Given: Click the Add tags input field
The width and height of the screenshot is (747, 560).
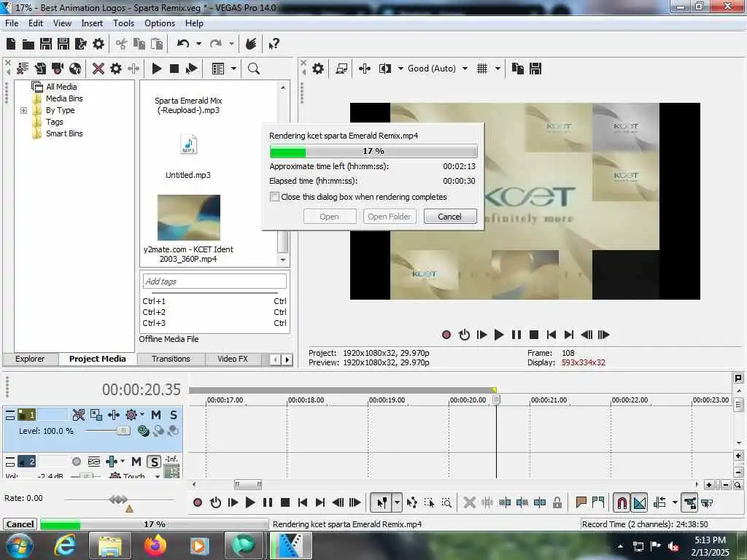Looking at the screenshot, I should 214,281.
